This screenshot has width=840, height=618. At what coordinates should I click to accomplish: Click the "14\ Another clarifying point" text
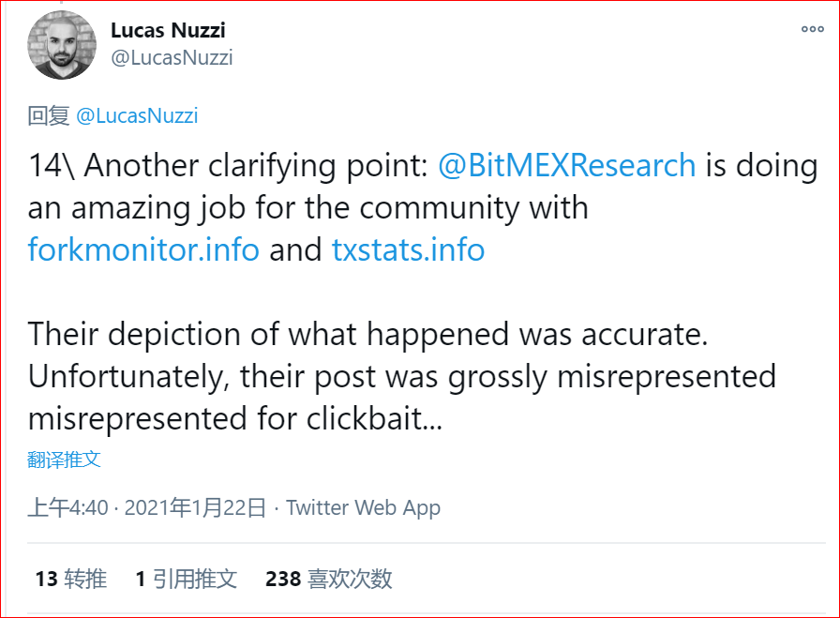229,165
